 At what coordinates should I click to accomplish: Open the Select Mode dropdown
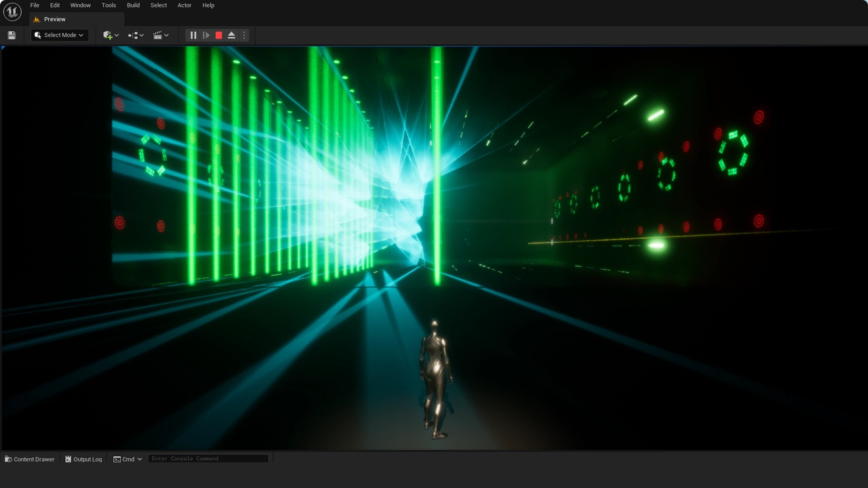60,35
